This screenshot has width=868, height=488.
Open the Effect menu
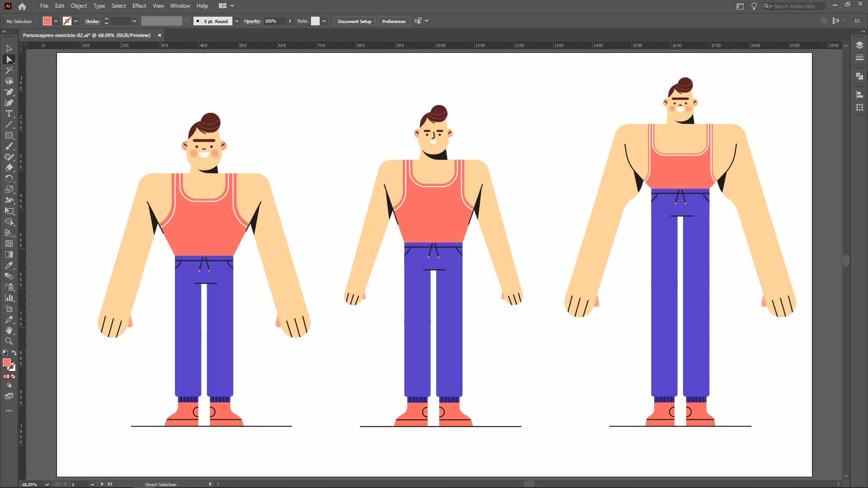point(139,6)
